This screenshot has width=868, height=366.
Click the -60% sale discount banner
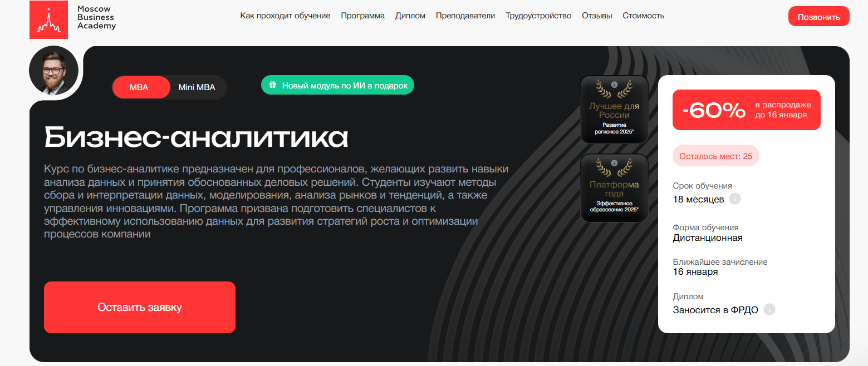(x=746, y=110)
